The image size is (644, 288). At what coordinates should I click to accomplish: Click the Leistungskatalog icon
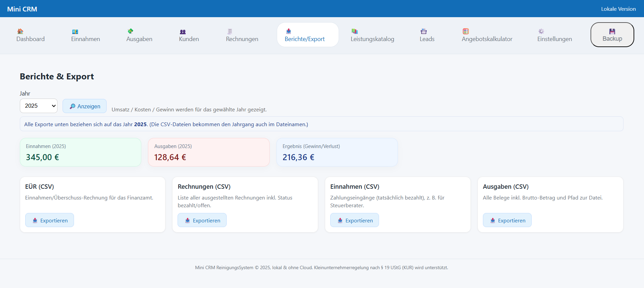[354, 31]
